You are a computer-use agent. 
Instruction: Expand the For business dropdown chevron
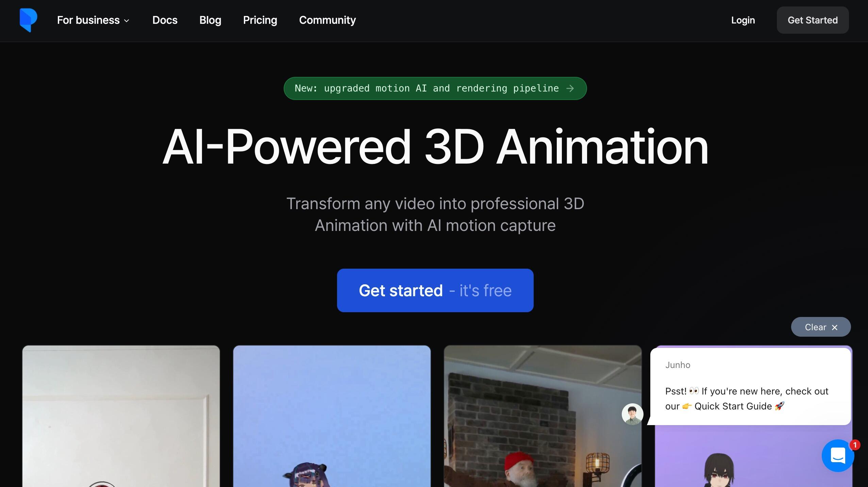127,21
